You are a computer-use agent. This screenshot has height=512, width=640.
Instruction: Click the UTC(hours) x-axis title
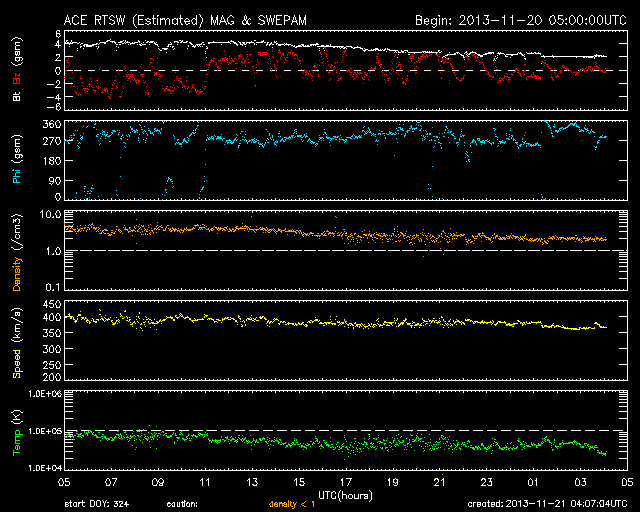coord(346,493)
